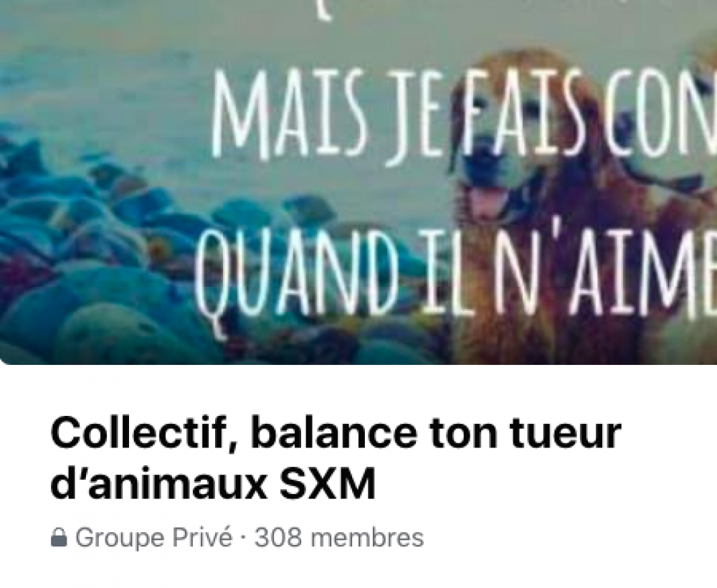Click the word "membres" under the group title
The width and height of the screenshot is (717, 588).
tap(367, 538)
